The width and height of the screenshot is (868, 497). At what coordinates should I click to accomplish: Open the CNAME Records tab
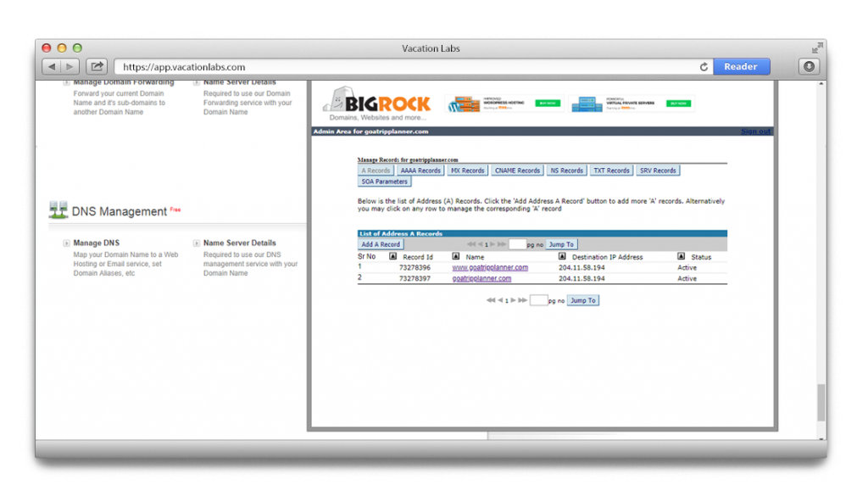point(517,170)
